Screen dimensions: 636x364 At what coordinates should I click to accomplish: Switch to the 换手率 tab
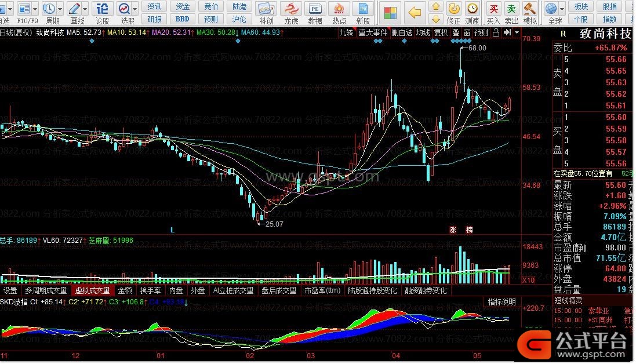click(151, 290)
